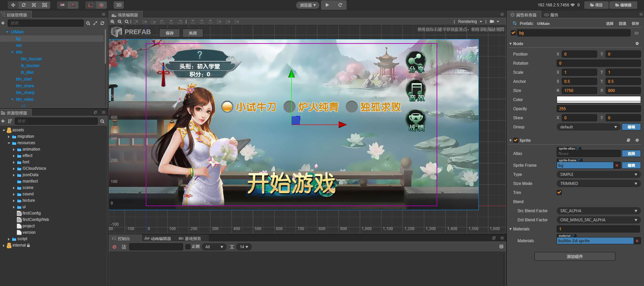Open the Node section settings gear
Screen dimensions: 644x286
click(x=637, y=44)
